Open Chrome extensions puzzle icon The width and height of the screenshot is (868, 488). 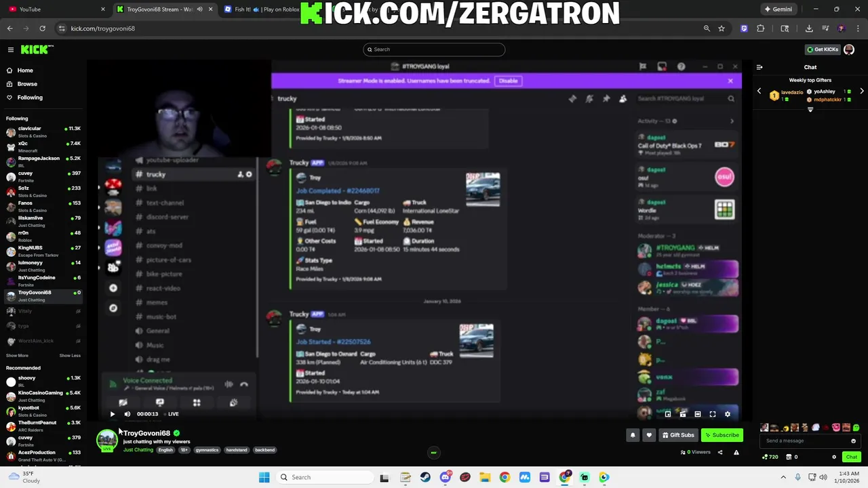coord(760,28)
